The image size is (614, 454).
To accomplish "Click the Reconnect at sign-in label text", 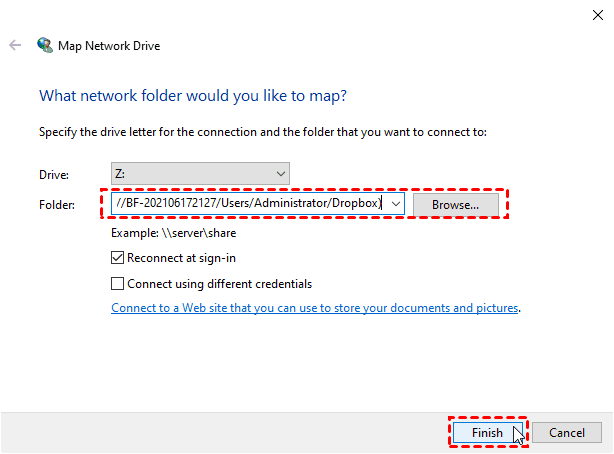I will [181, 258].
